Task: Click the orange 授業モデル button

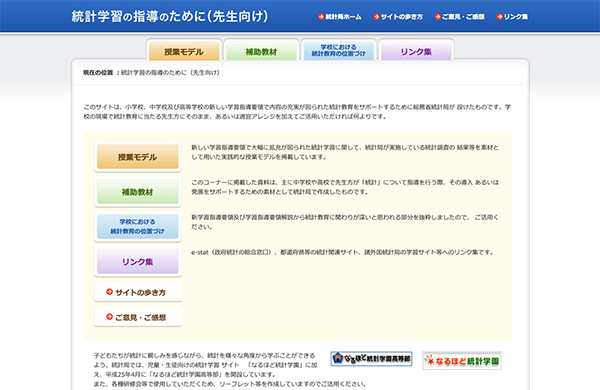Action: [138, 157]
